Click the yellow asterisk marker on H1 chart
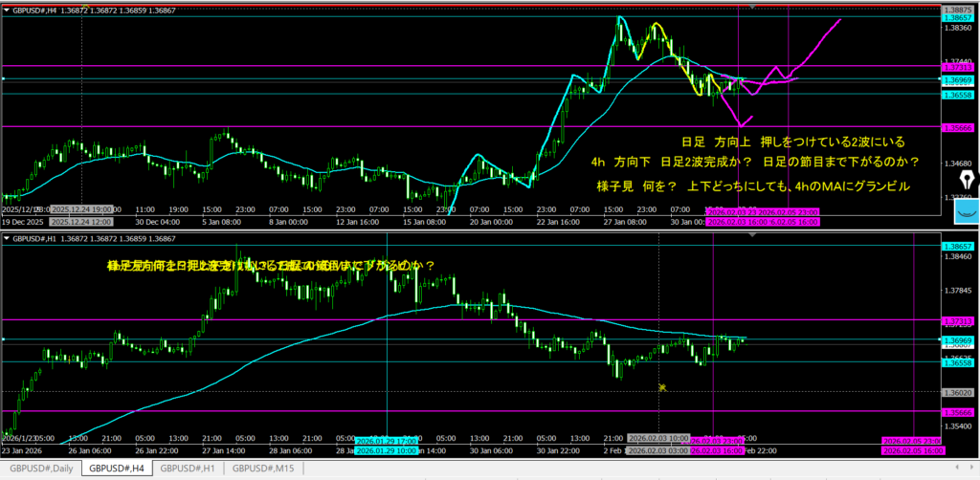The image size is (980, 480). click(662, 387)
